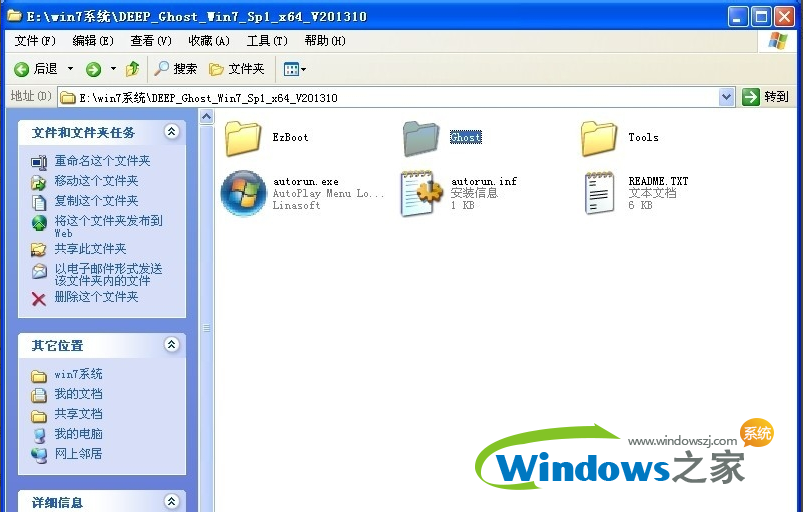Screen dimensions: 803x512
Task: Click Rename this folder (重命名这个文件夹)
Action: 102,161
